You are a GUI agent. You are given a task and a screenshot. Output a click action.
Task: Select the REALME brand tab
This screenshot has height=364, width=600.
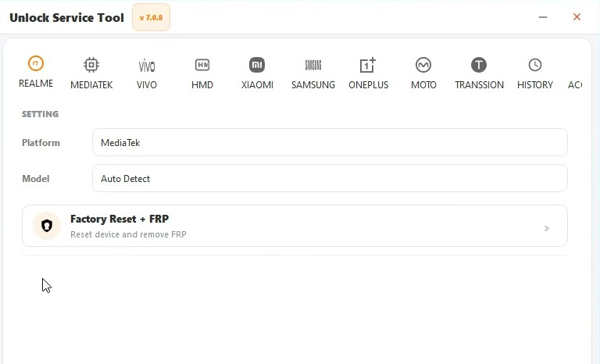click(36, 72)
